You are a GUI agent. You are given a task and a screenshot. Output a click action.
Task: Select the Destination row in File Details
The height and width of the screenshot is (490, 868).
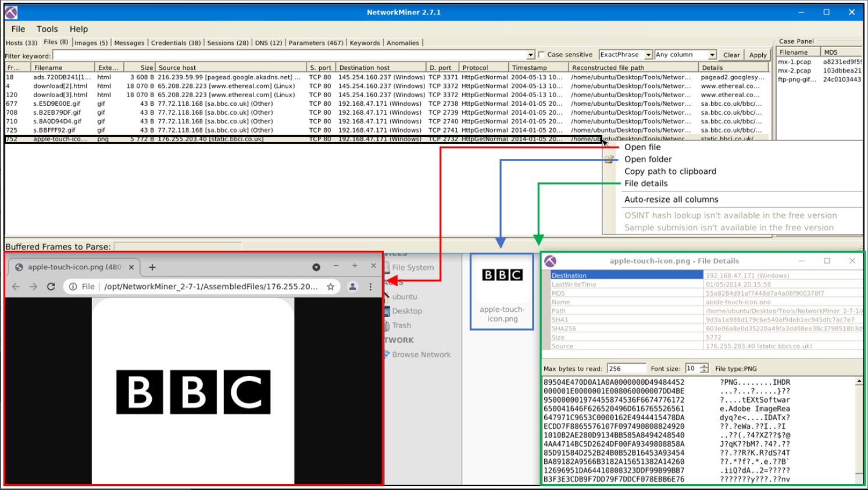706,276
